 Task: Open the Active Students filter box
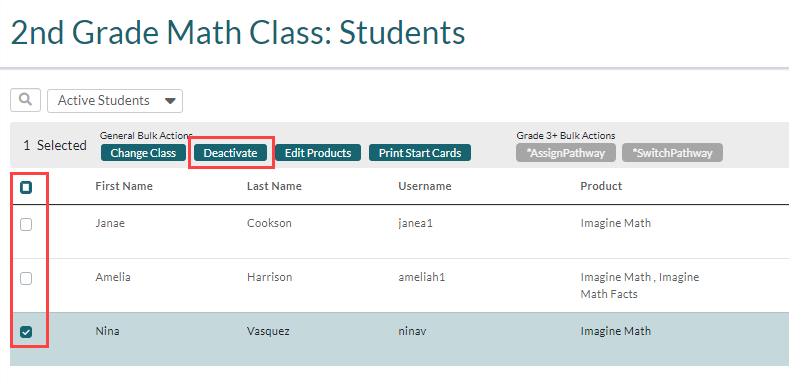tap(115, 101)
